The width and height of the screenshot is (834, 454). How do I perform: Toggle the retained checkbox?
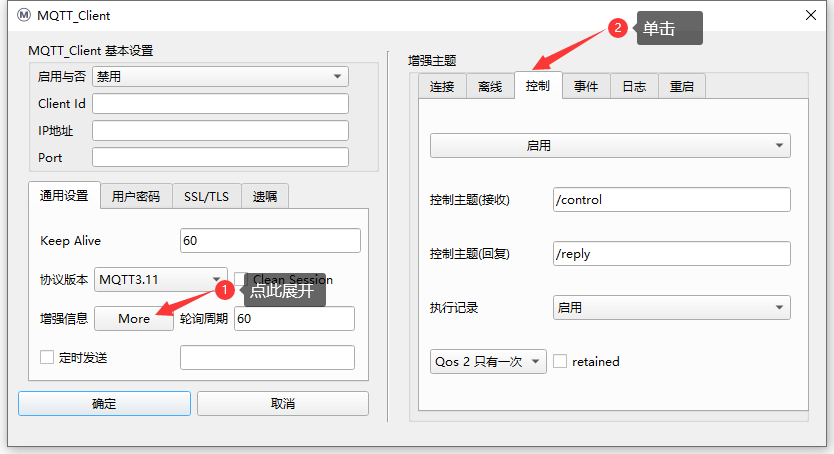(x=560, y=361)
